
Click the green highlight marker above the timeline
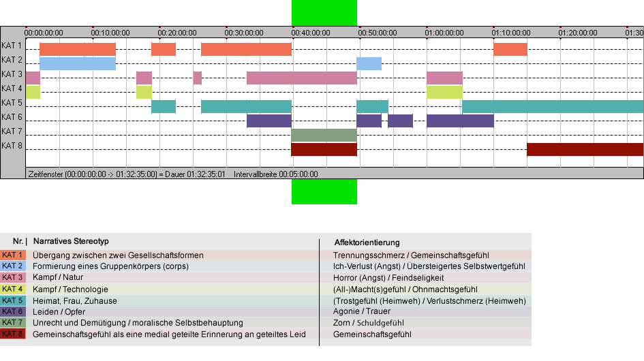pyautogui.click(x=324, y=13)
